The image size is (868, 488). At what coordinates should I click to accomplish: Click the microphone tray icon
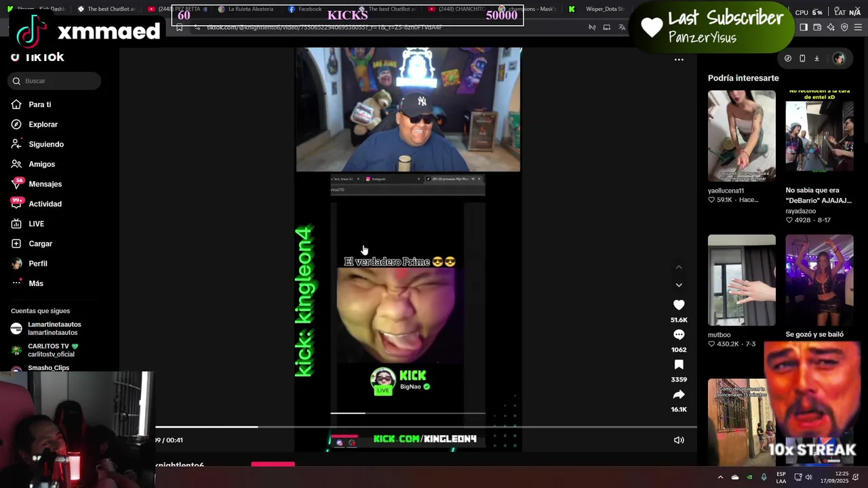coord(764,477)
